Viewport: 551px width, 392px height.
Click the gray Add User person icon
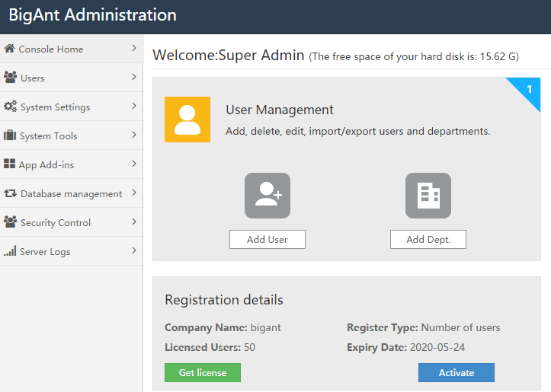click(x=267, y=196)
